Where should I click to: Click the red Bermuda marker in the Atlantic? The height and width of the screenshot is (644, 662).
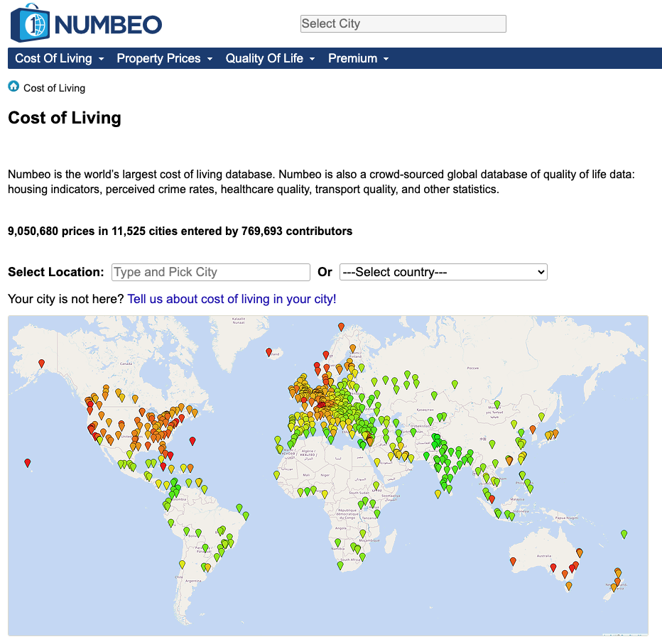(192, 441)
